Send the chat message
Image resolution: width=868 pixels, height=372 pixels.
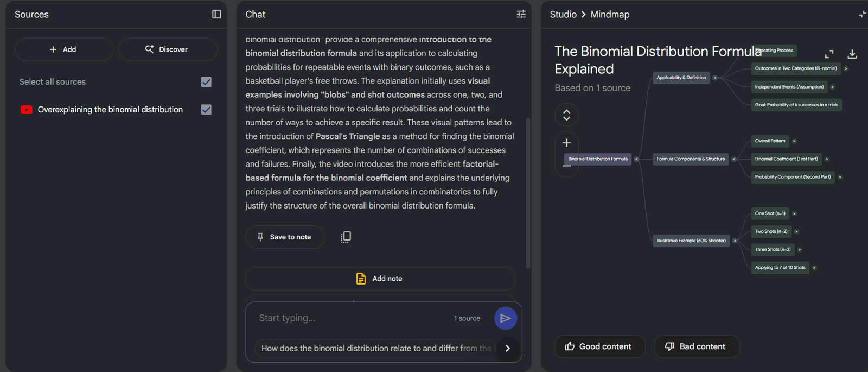click(505, 318)
